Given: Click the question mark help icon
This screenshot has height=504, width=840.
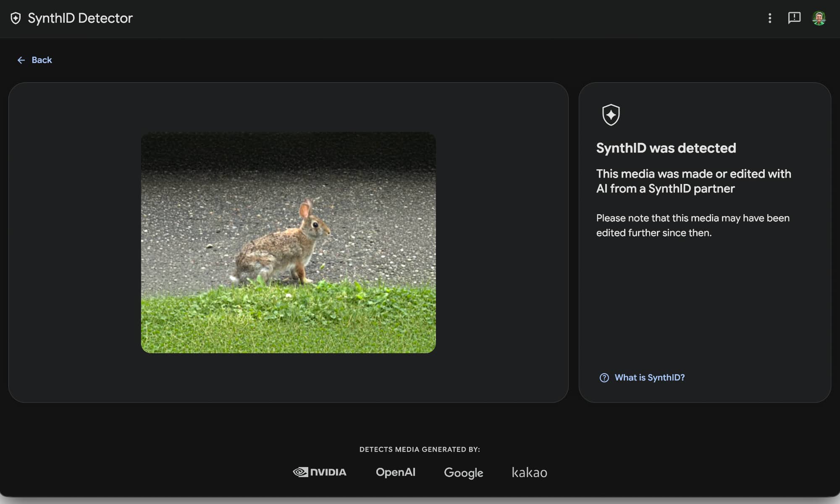Looking at the screenshot, I should pos(604,378).
